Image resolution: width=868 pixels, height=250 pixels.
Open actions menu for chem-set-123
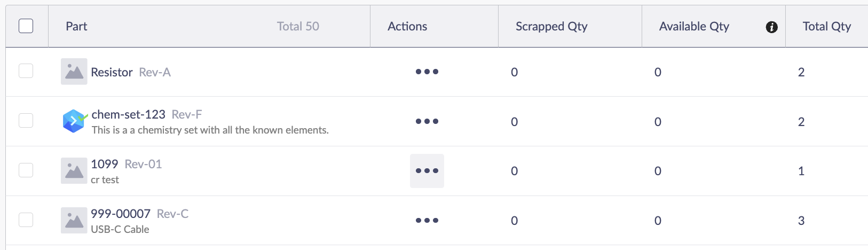point(427,121)
